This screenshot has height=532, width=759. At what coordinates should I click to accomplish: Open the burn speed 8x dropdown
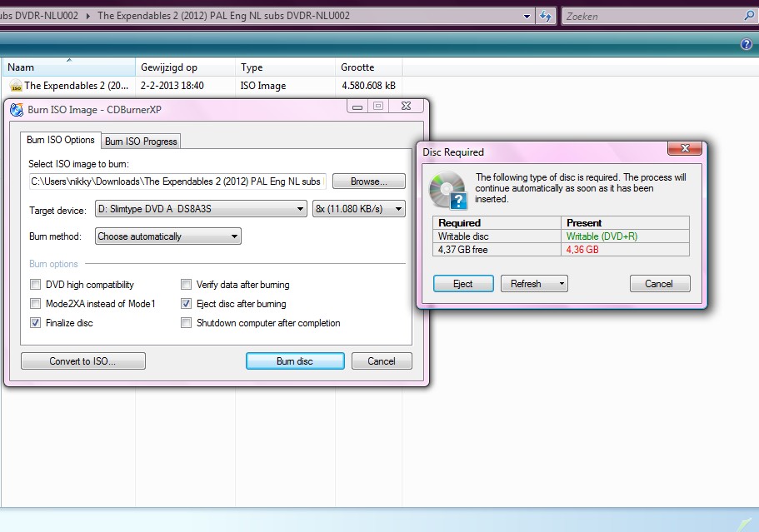359,209
